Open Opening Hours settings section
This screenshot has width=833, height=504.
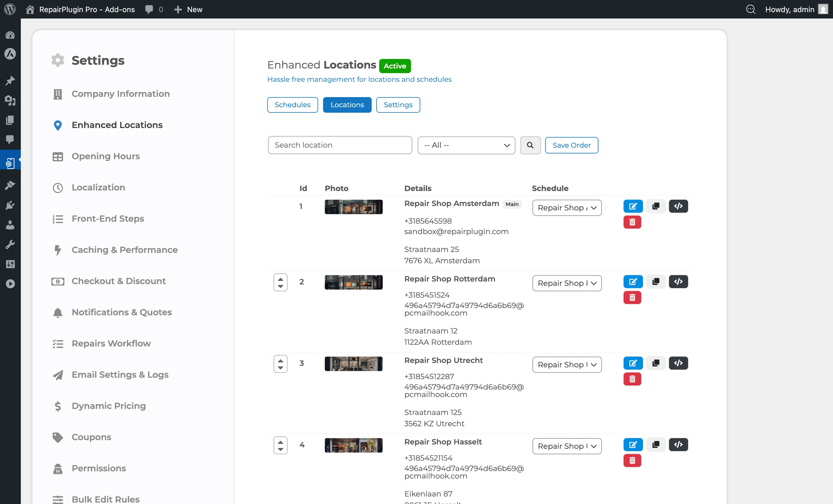click(106, 156)
